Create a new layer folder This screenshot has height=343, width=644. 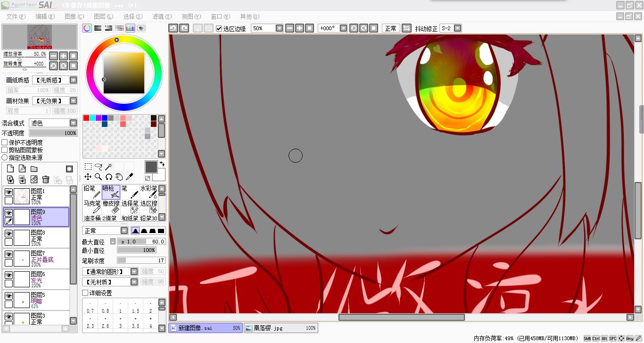click(34, 169)
